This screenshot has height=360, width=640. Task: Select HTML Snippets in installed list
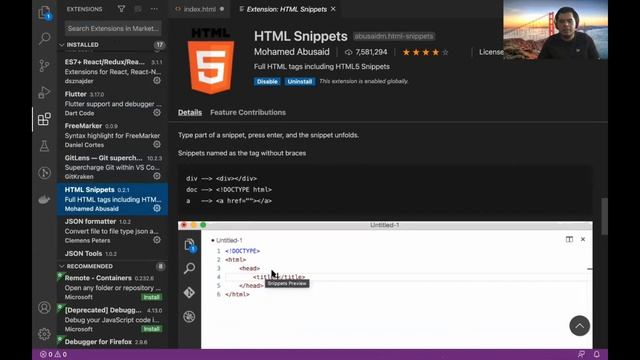(112, 199)
